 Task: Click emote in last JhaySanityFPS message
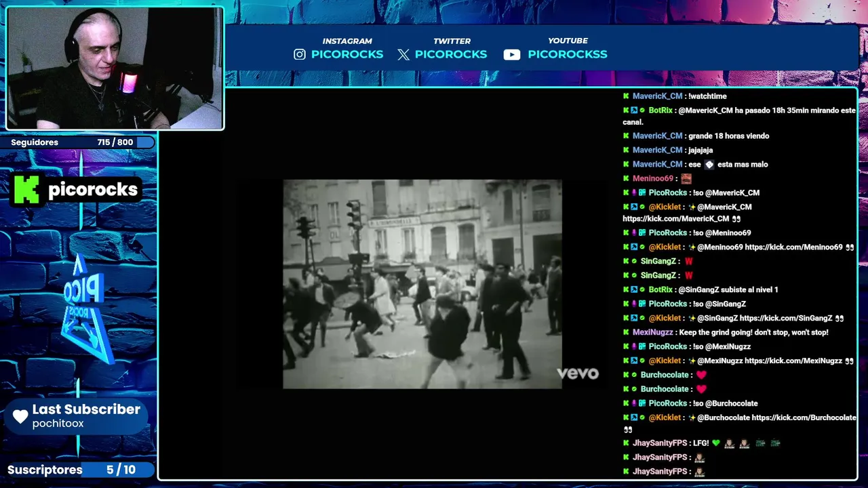click(700, 472)
